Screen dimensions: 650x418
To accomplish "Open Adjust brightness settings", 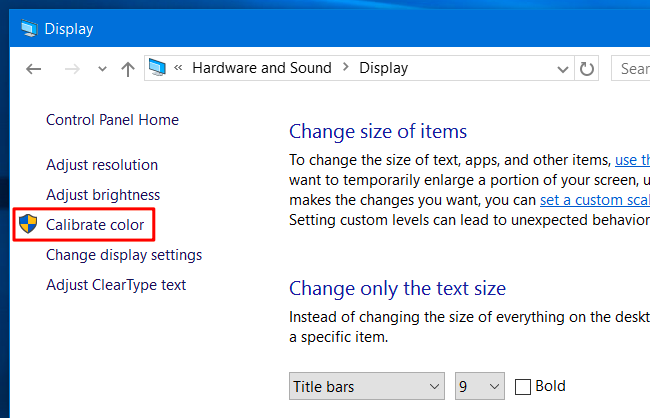I will pos(103,195).
